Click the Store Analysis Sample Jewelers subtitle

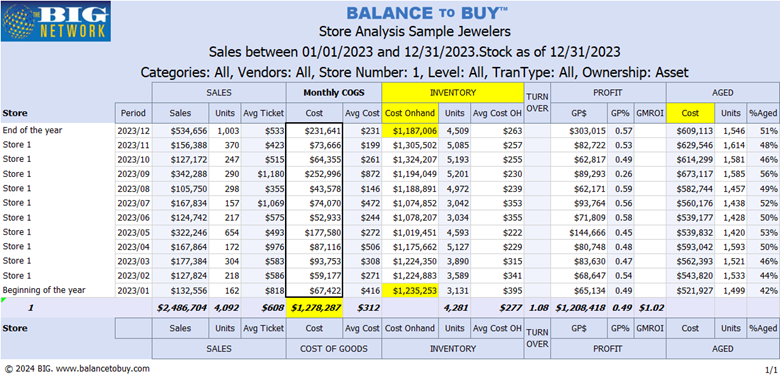click(x=414, y=31)
